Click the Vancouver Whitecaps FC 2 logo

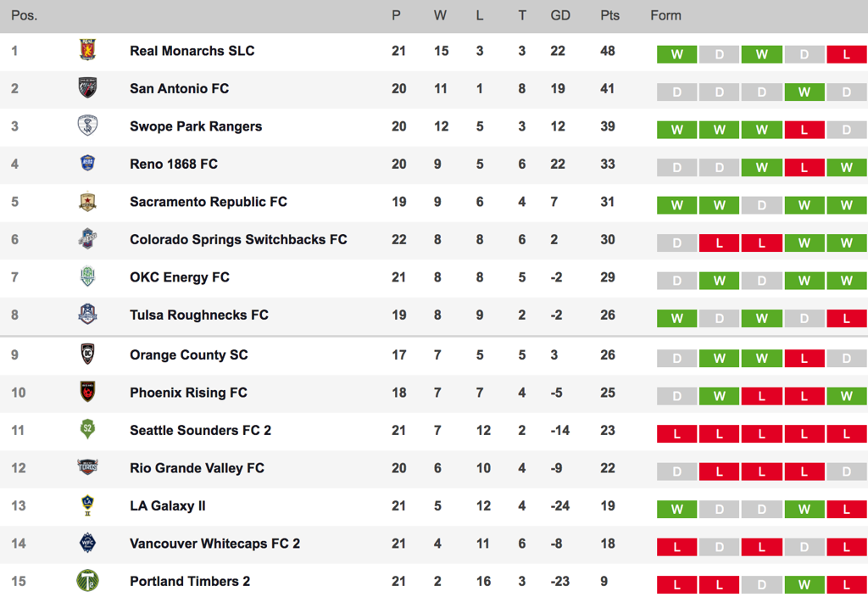[87, 543]
